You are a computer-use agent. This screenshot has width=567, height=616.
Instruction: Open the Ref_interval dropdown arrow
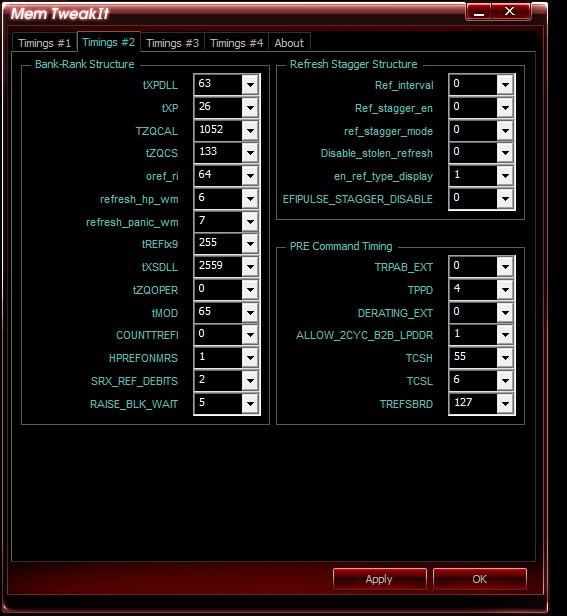(505, 84)
